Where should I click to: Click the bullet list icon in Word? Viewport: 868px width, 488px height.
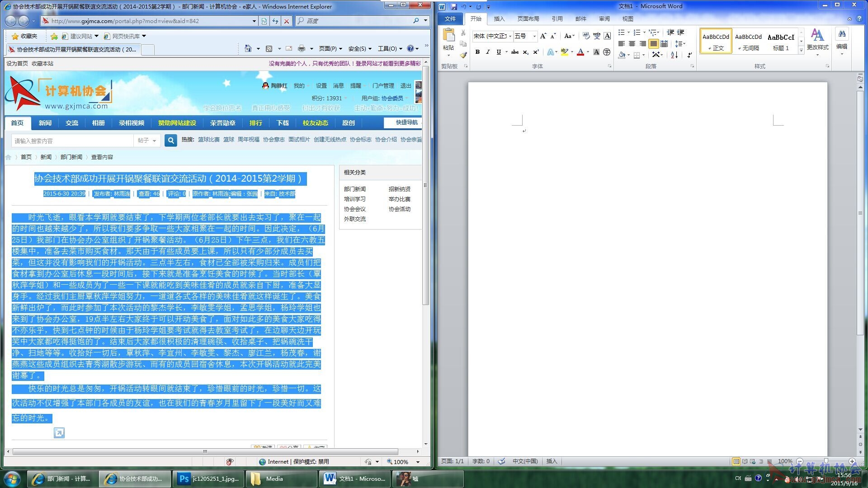click(x=622, y=33)
